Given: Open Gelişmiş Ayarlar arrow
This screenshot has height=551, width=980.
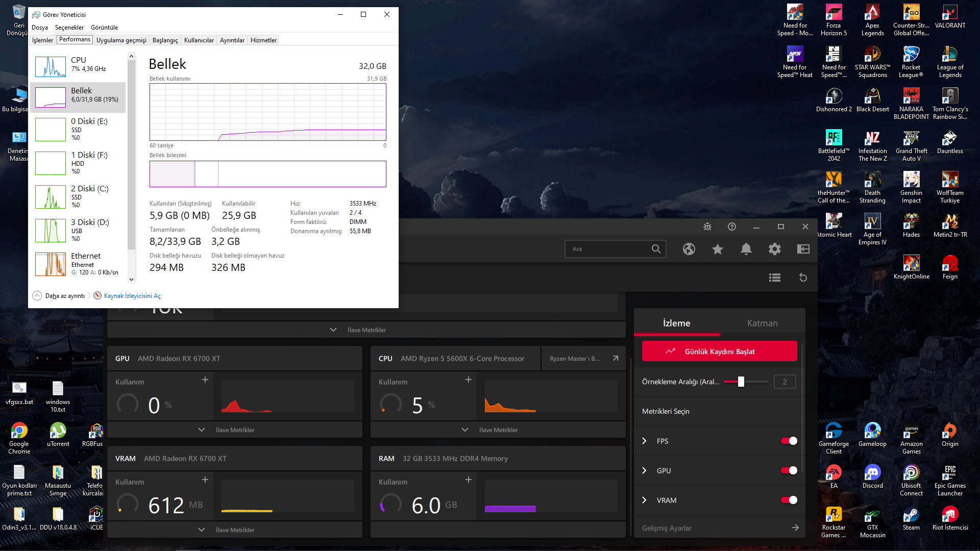Looking at the screenshot, I should click(795, 528).
